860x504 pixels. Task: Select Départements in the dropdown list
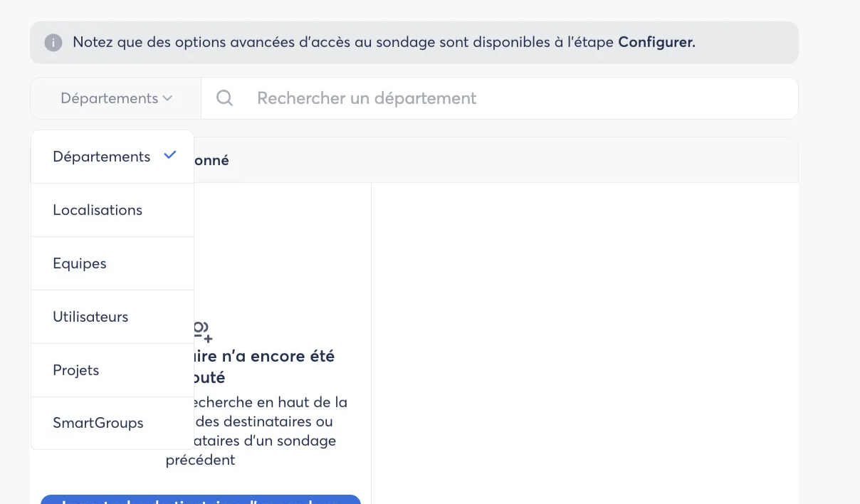point(102,157)
